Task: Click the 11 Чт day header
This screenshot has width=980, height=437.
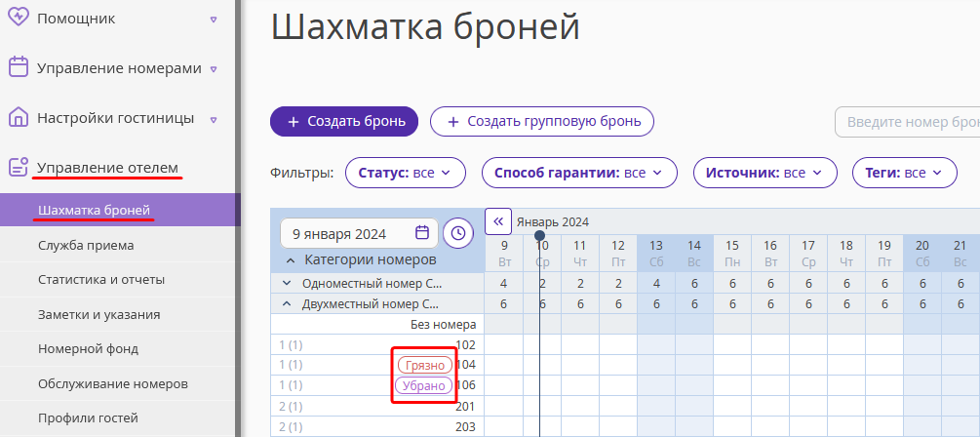Action: pyautogui.click(x=580, y=254)
